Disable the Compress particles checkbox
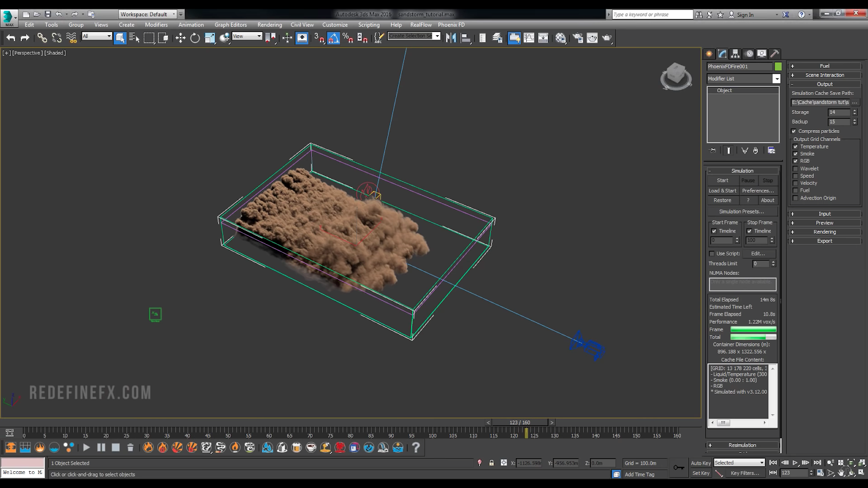The height and width of the screenshot is (488, 868). (794, 131)
